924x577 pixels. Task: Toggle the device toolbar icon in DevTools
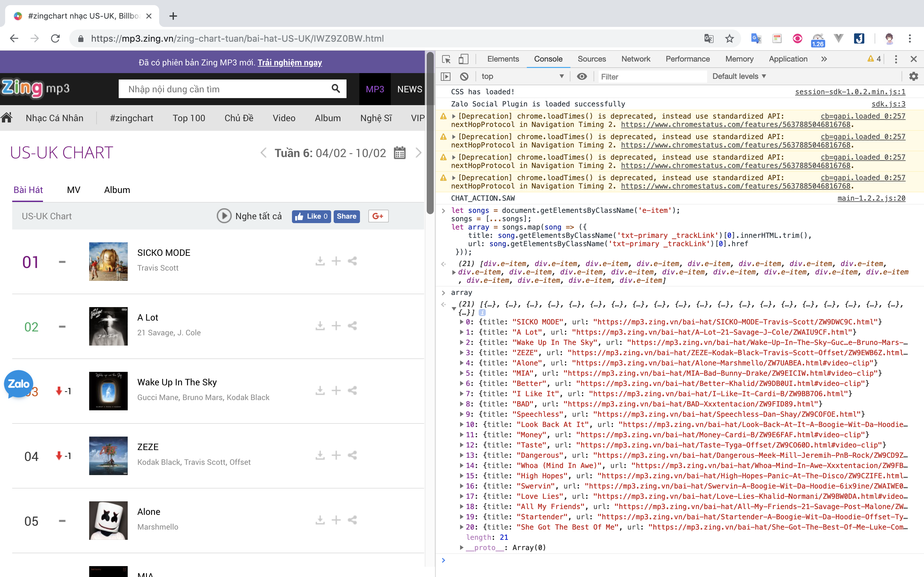coord(463,59)
